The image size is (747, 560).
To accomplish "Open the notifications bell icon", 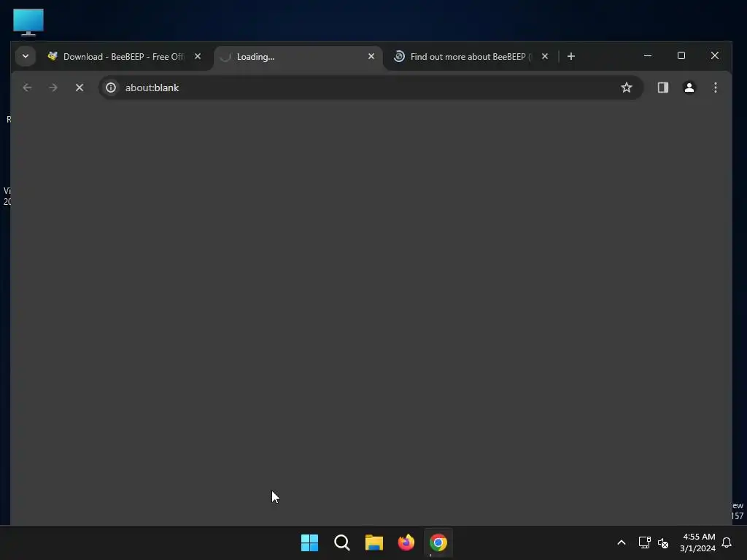I will coord(727,542).
